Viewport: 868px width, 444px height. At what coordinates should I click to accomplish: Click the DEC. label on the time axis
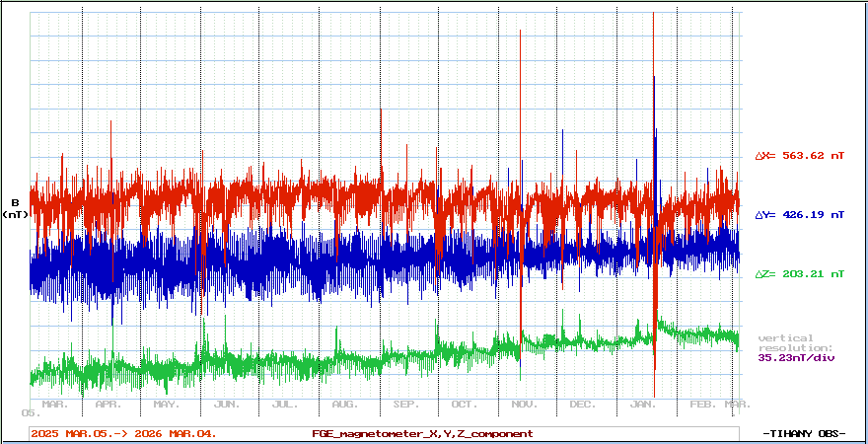click(x=582, y=405)
